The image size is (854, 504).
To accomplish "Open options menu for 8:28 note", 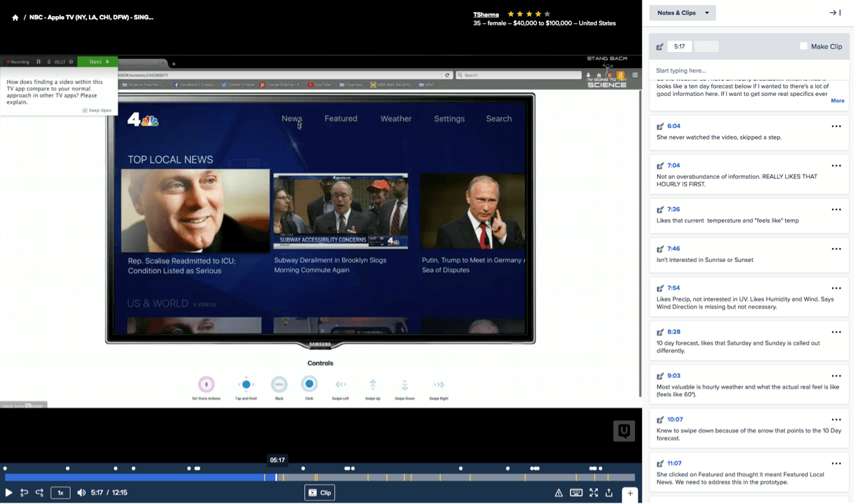I will pyautogui.click(x=836, y=333).
